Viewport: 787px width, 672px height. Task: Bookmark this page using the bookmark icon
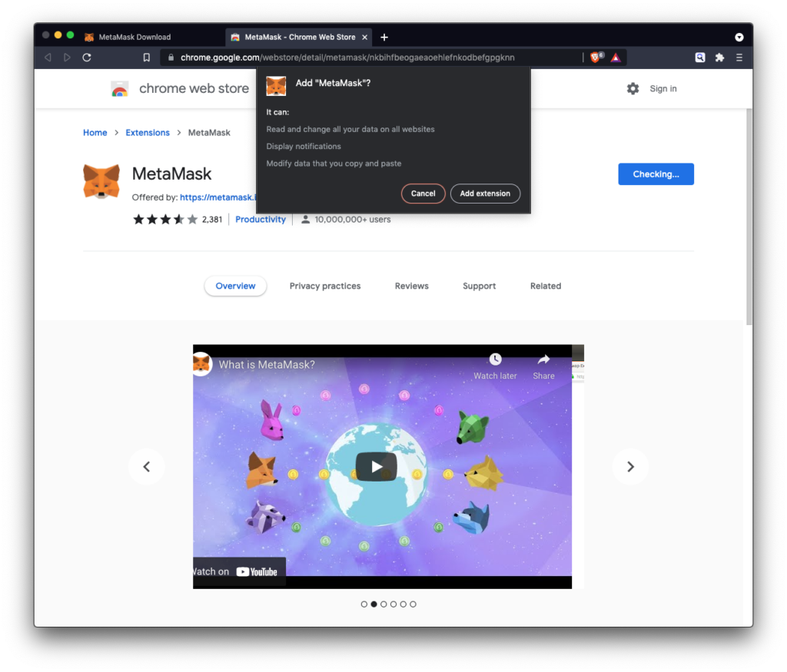pyautogui.click(x=147, y=58)
